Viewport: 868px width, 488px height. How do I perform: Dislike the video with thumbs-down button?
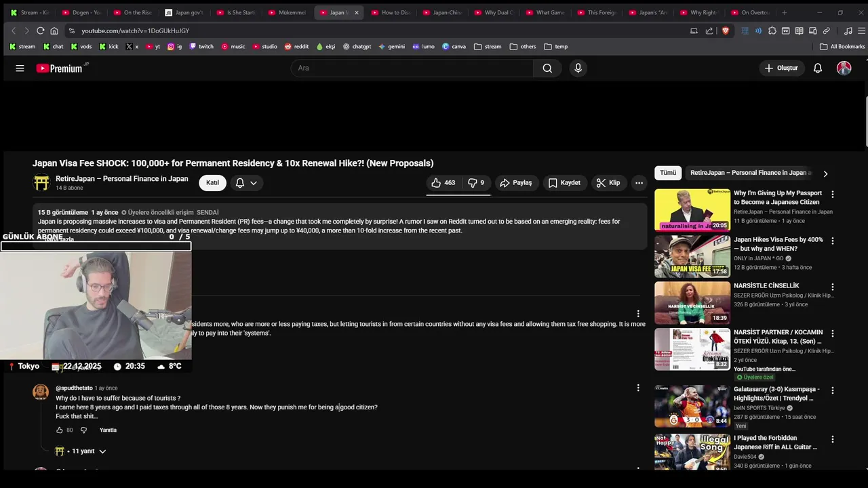(x=476, y=183)
